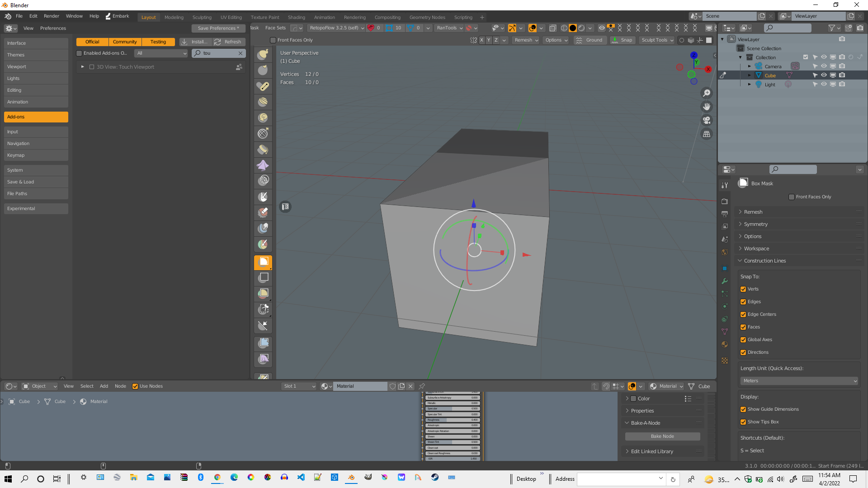Screen dimensions: 868x488
Task: Click the Refresh add-ons button
Action: pos(229,42)
